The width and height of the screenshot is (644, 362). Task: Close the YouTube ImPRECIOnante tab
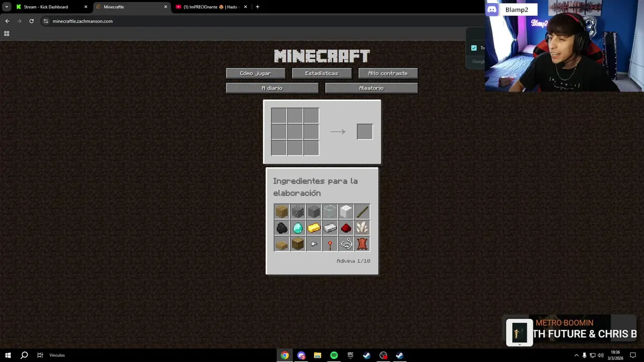[246, 7]
